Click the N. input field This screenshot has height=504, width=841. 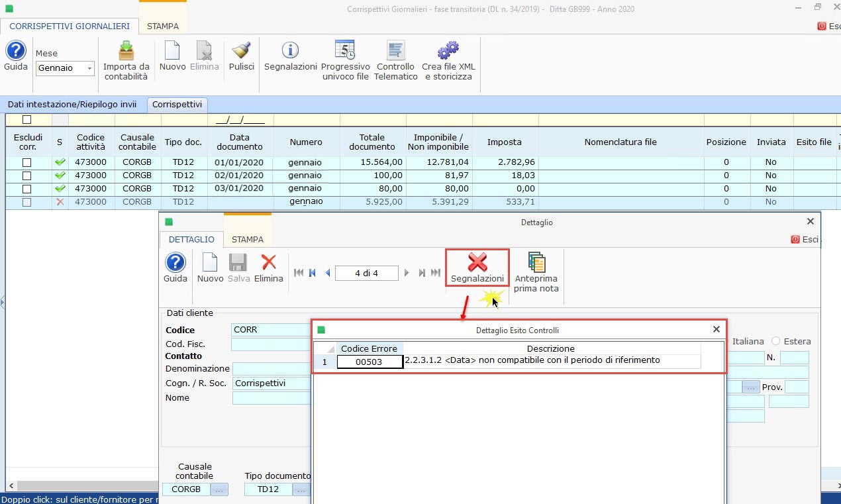(x=794, y=358)
